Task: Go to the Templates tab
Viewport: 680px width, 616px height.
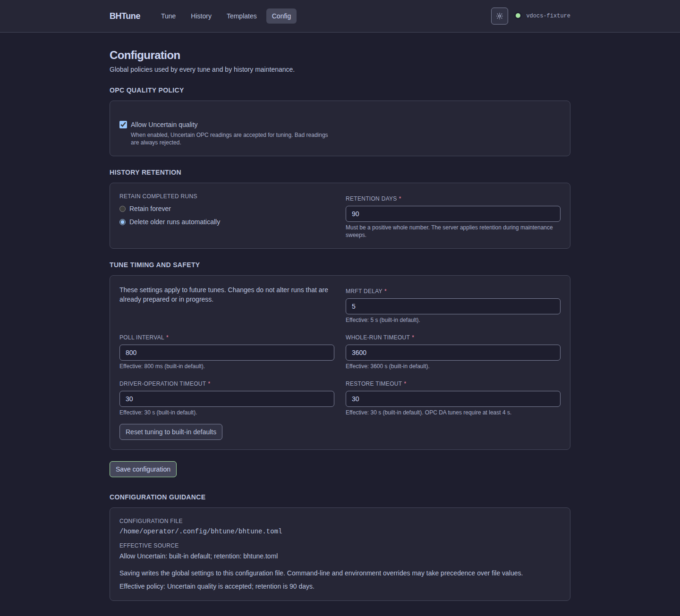Action: [242, 16]
